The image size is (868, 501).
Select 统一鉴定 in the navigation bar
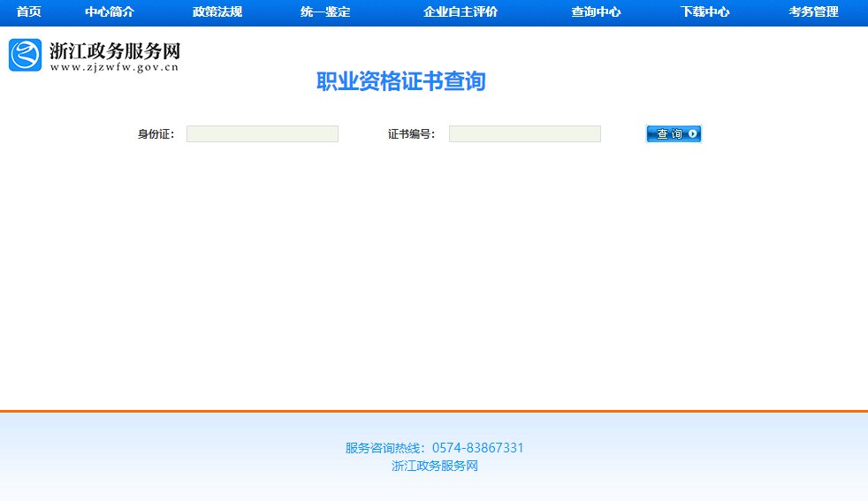point(325,12)
